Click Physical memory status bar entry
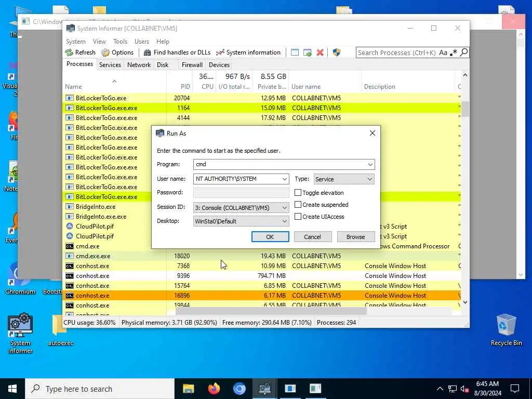The image size is (532, 399). (x=169, y=323)
